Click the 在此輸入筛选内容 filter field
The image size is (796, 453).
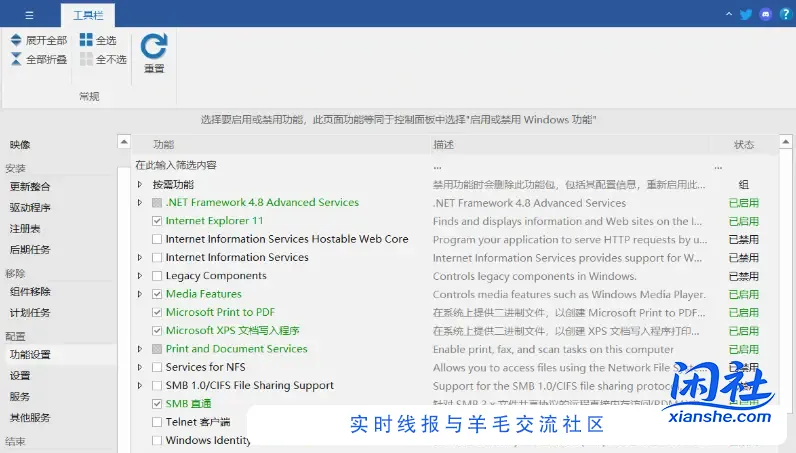[280, 165]
